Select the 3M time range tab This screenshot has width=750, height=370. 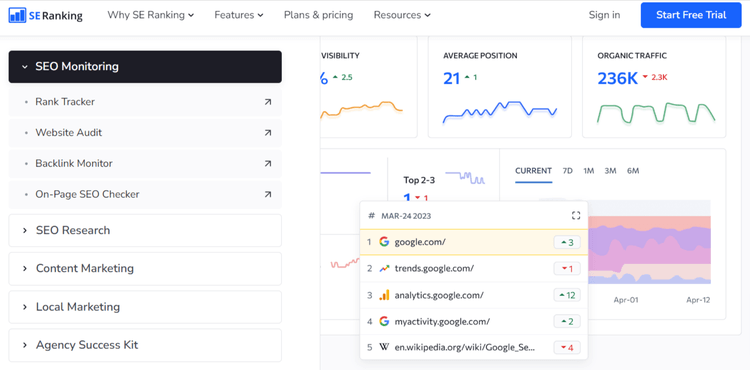point(610,171)
